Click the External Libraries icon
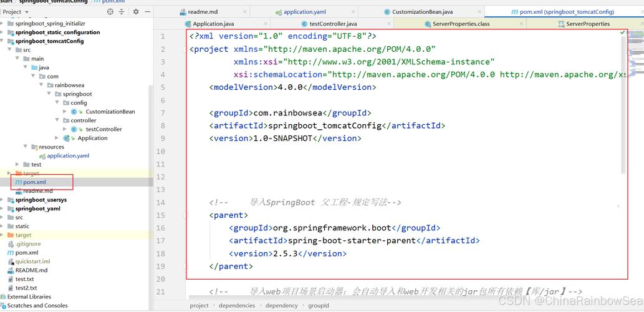This screenshot has width=644, height=312. pos(4,297)
